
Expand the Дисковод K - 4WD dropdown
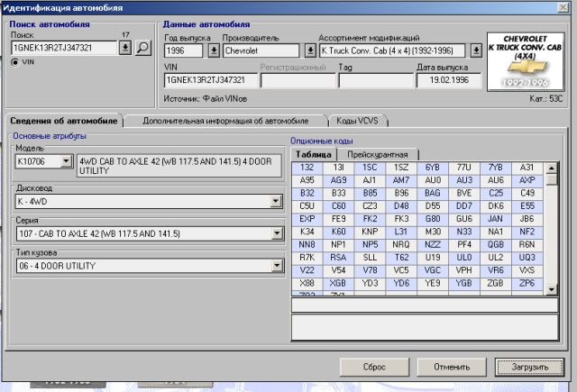(x=276, y=201)
